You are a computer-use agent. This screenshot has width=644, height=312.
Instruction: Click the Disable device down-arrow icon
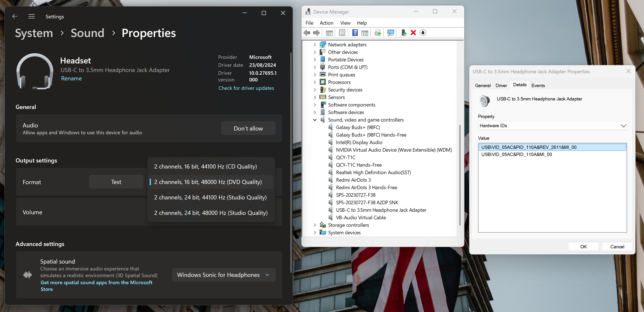coord(423,33)
